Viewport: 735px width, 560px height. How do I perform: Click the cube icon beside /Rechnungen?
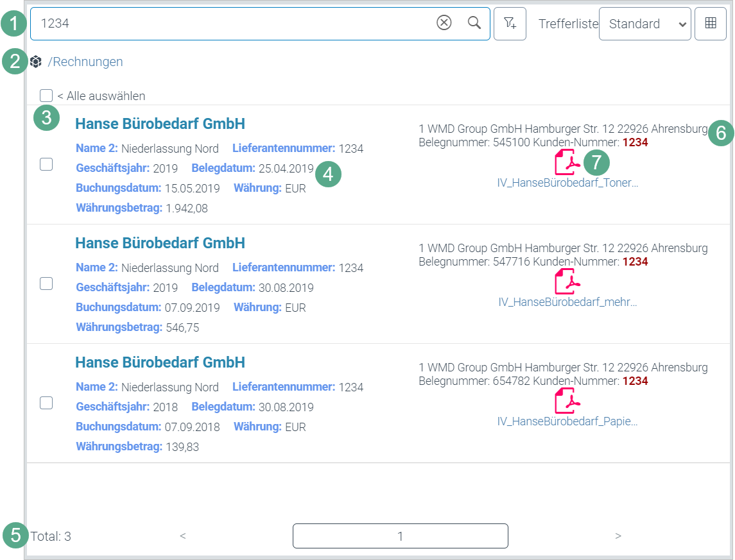(x=36, y=62)
